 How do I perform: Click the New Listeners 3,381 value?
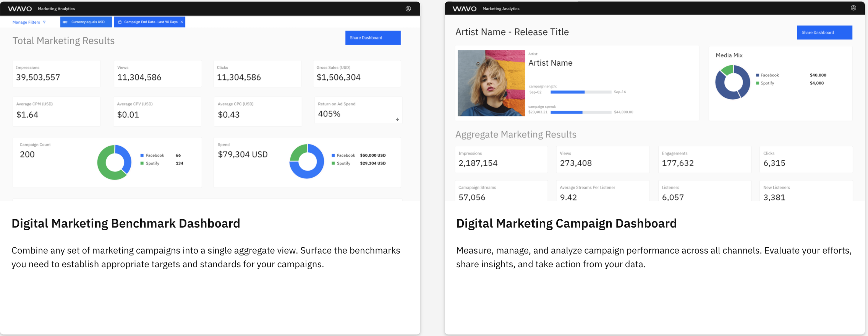774,197
